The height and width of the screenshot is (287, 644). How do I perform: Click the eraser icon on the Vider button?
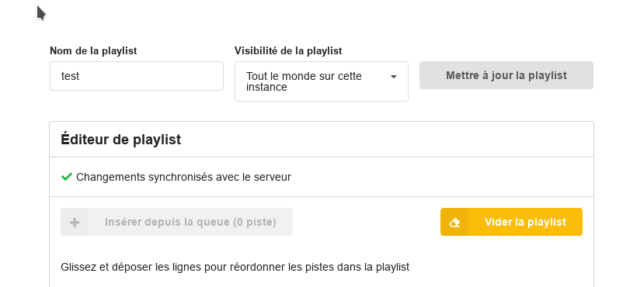(454, 222)
